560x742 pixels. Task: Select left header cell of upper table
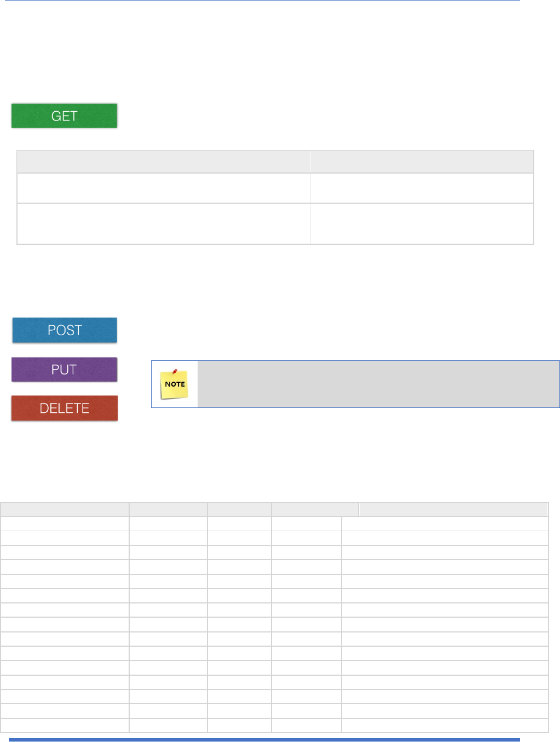point(163,162)
